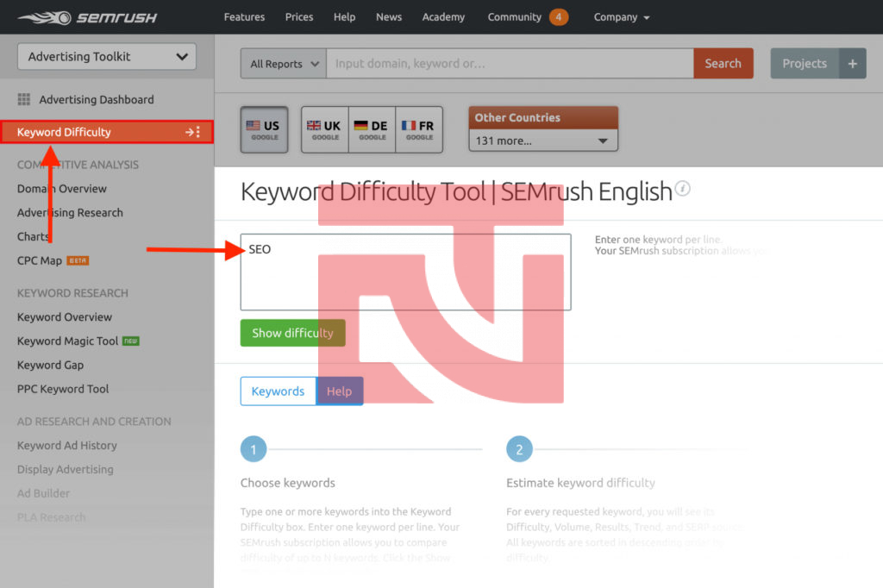Switch to the Help tab
This screenshot has width=883, height=588.
tap(340, 391)
